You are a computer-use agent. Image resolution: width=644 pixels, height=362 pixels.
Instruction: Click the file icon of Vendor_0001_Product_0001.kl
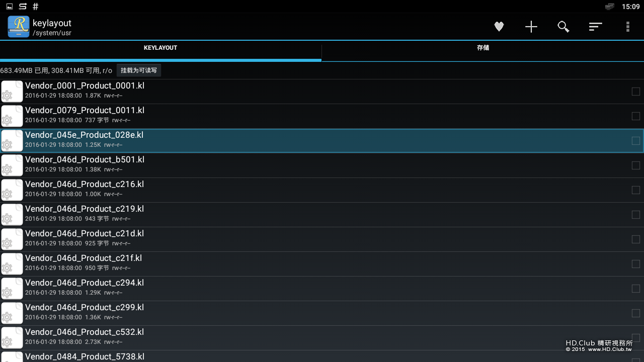click(12, 92)
